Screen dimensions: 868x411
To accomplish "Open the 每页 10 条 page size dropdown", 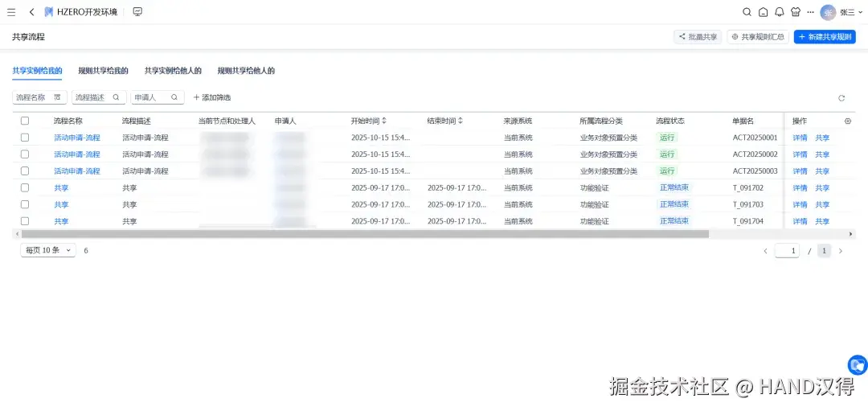I will point(48,250).
